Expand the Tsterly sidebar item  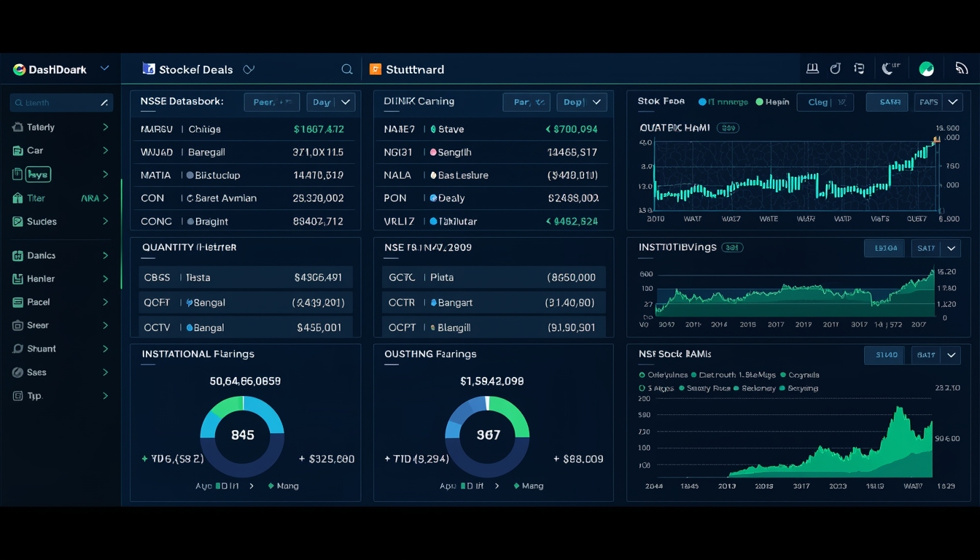(x=62, y=127)
